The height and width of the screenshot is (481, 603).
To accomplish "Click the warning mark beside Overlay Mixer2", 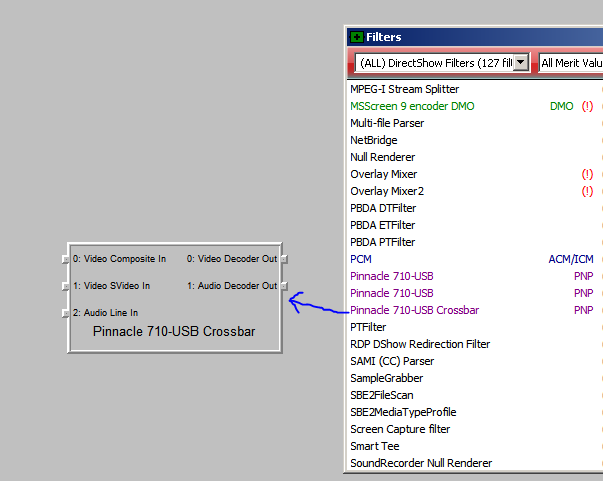I will point(587,191).
